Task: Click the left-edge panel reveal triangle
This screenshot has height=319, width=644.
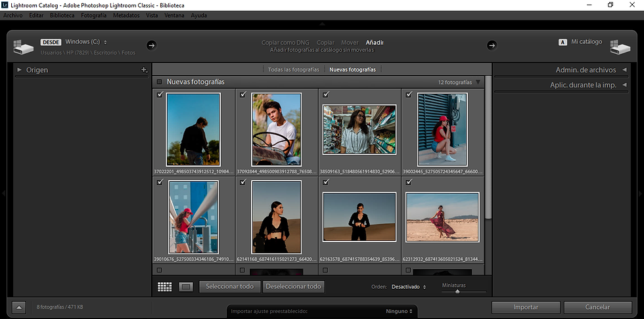Action: (x=3, y=193)
